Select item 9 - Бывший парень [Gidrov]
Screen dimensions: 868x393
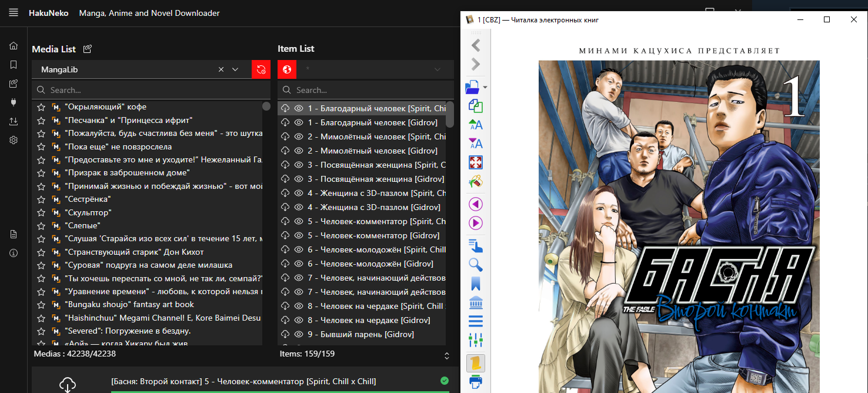360,334
